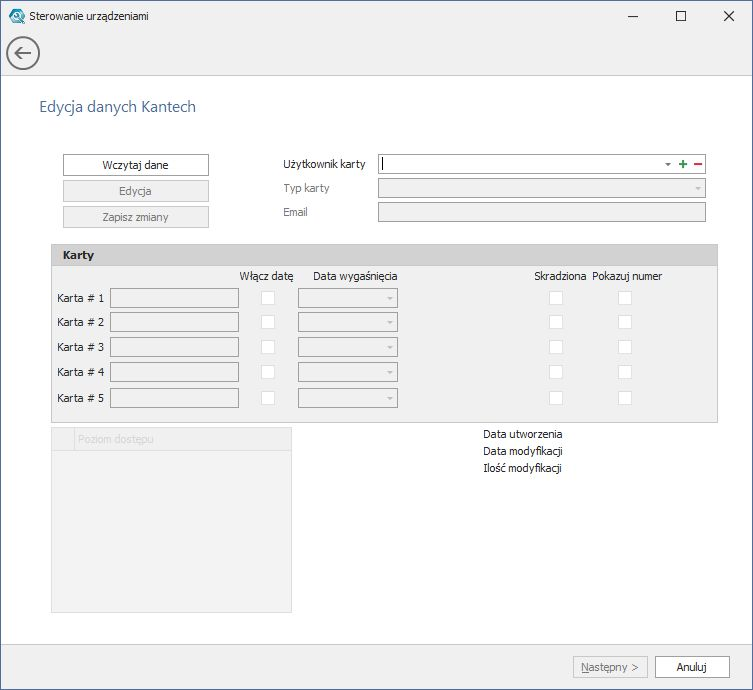Check Skradziona for Karta # 4
The width and height of the screenshot is (753, 690).
556,372
